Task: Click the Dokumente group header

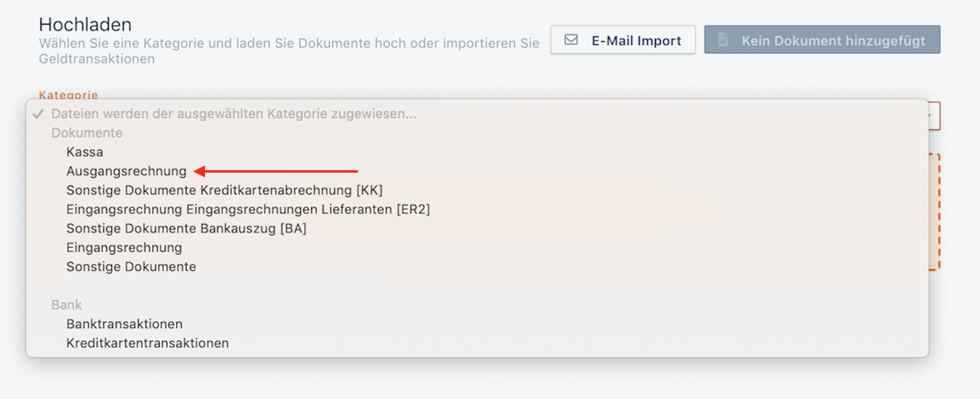Action: [x=87, y=133]
